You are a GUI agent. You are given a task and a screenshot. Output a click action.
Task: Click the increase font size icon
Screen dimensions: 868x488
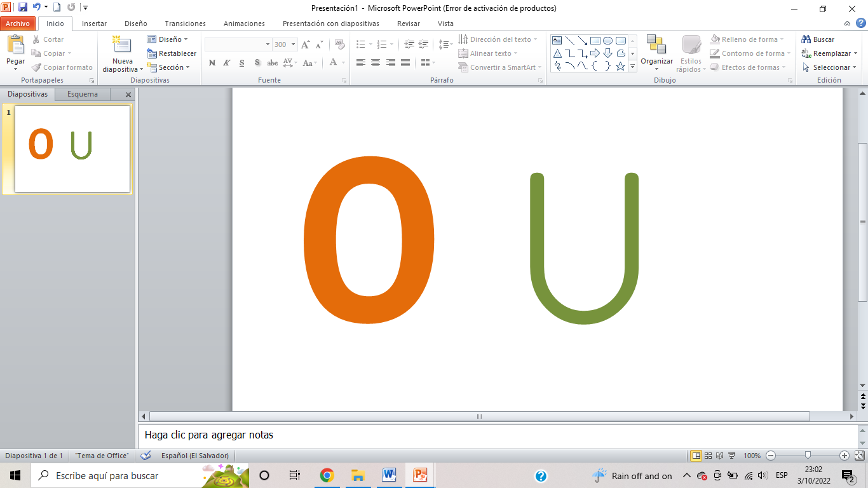coord(306,44)
